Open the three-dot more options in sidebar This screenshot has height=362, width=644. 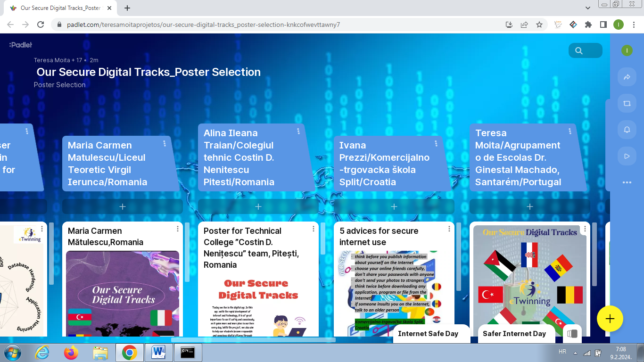[x=627, y=182]
